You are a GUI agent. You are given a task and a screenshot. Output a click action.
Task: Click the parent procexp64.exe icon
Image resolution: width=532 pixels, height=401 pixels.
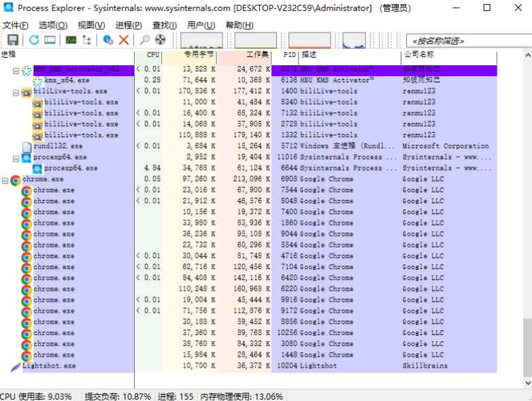coord(27,158)
